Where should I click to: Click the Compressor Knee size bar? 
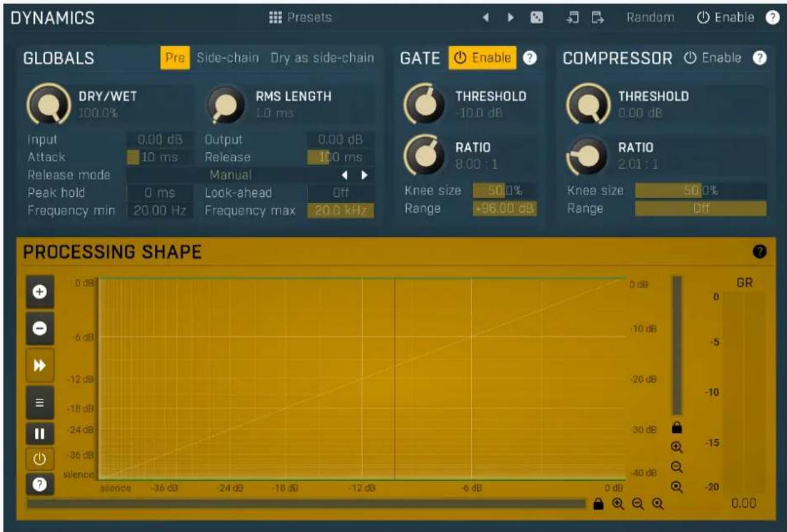[701, 190]
